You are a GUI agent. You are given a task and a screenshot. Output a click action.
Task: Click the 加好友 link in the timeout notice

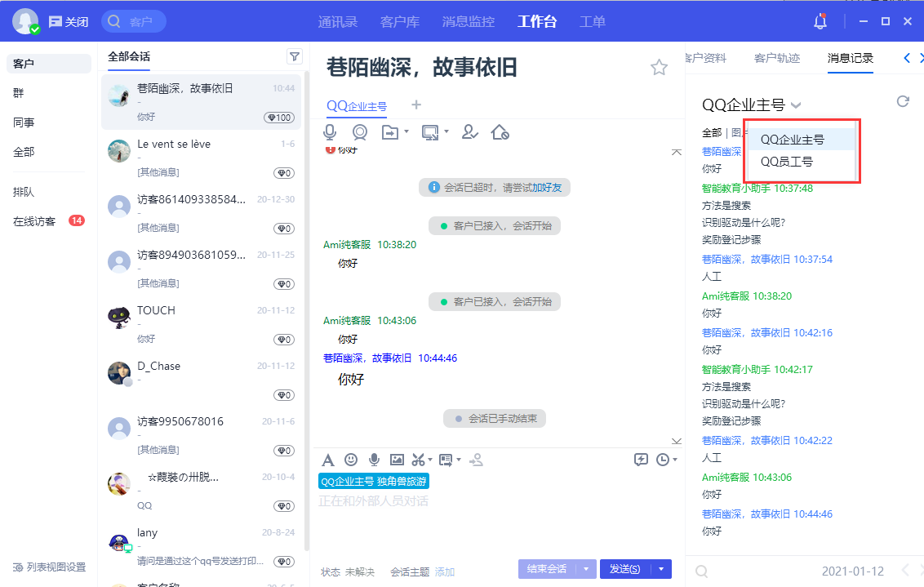point(547,188)
